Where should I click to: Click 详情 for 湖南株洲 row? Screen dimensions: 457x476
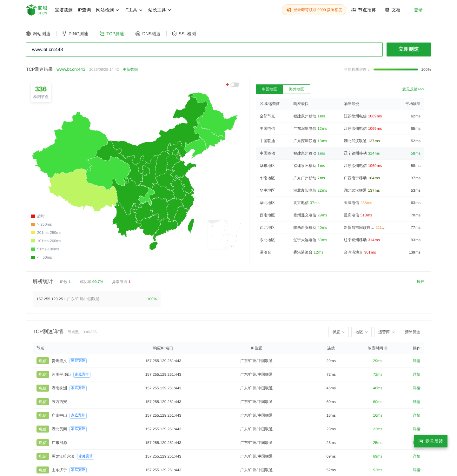(417, 388)
